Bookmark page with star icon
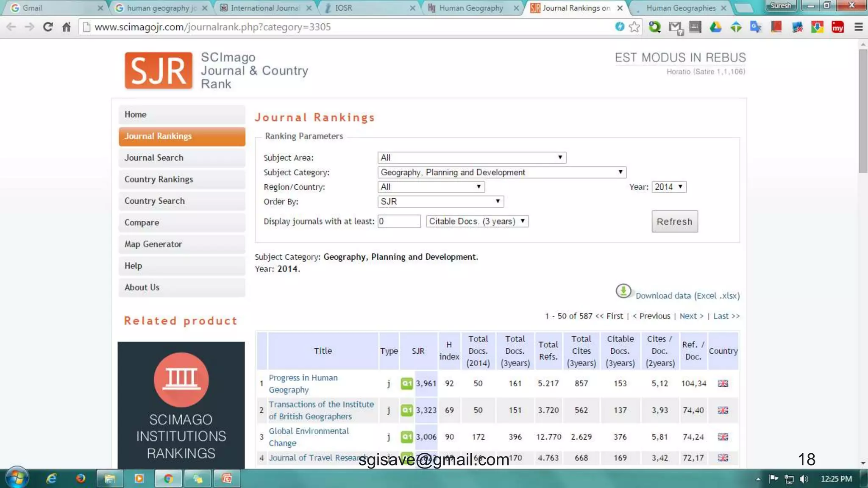 click(634, 27)
